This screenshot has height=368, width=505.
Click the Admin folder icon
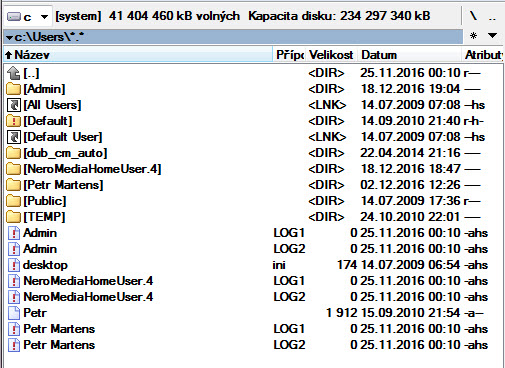[x=14, y=89]
